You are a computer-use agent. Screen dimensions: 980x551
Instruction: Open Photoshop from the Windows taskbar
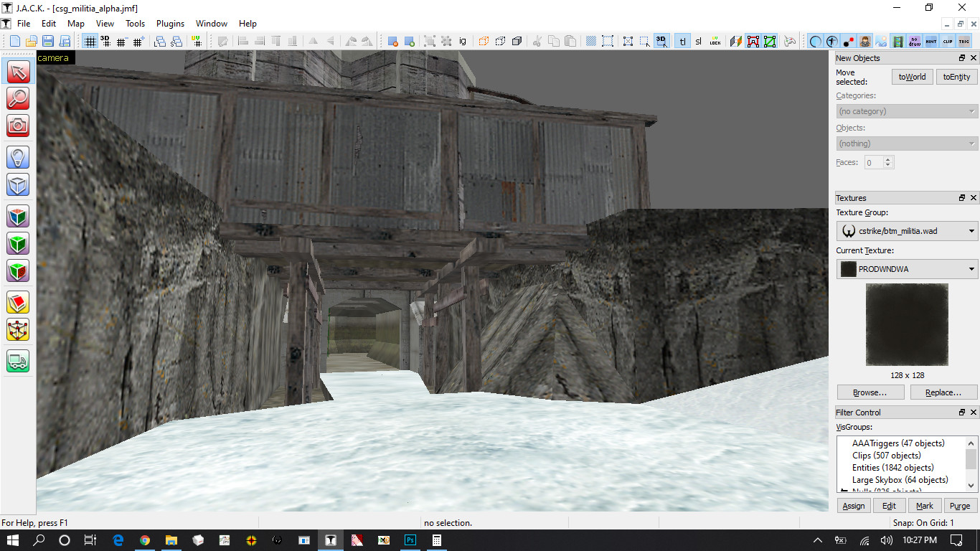point(410,540)
